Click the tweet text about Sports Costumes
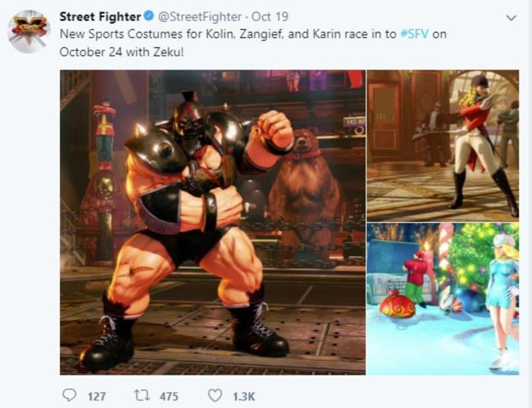Screen dimensions: 532x408 tap(253, 43)
